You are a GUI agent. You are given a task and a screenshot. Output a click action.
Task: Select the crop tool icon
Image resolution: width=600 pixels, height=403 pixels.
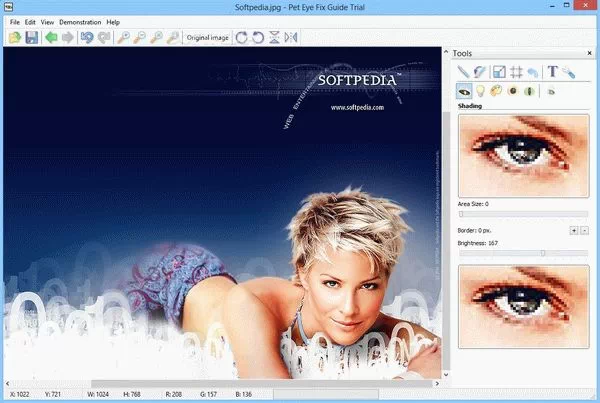pyautogui.click(x=499, y=71)
